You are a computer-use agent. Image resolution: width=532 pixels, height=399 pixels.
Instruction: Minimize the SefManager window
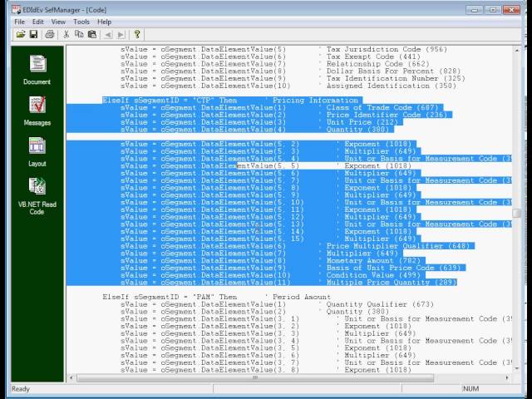point(475,10)
